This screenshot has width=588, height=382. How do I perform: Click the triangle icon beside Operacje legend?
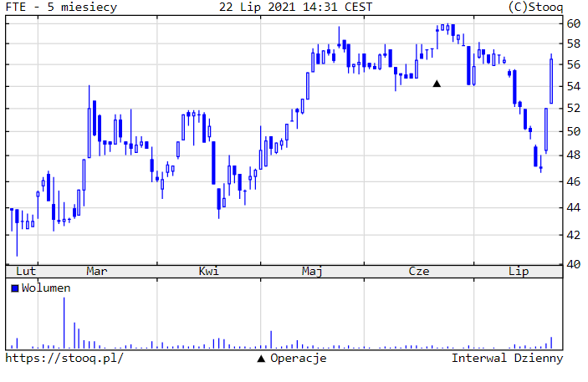click(x=261, y=359)
